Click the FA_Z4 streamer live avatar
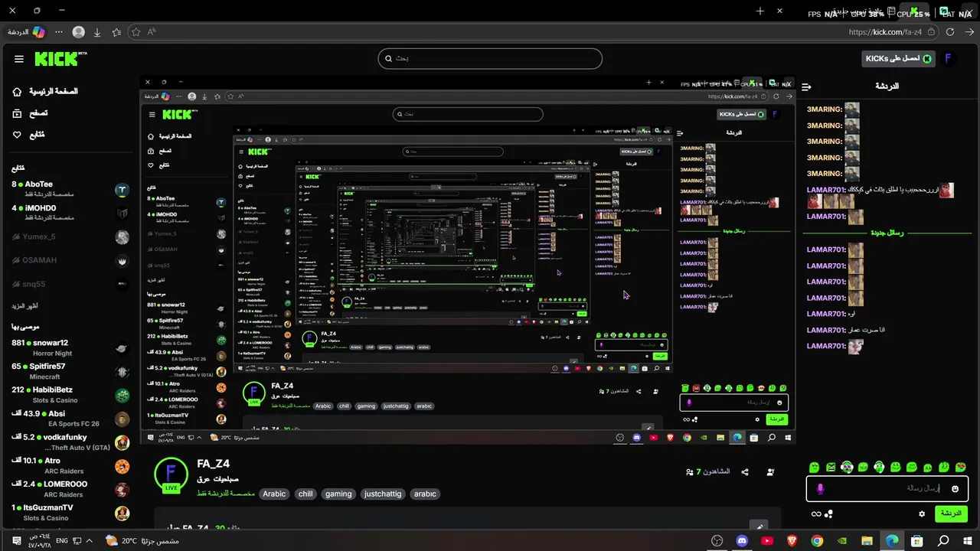 point(171,475)
